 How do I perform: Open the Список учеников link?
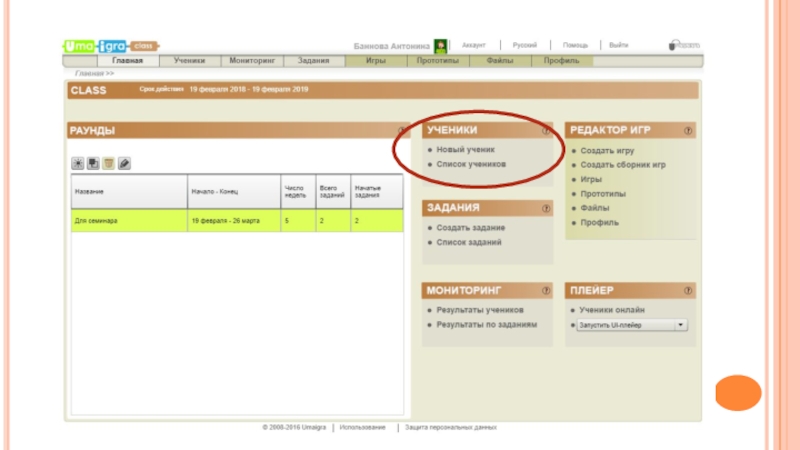(471, 164)
